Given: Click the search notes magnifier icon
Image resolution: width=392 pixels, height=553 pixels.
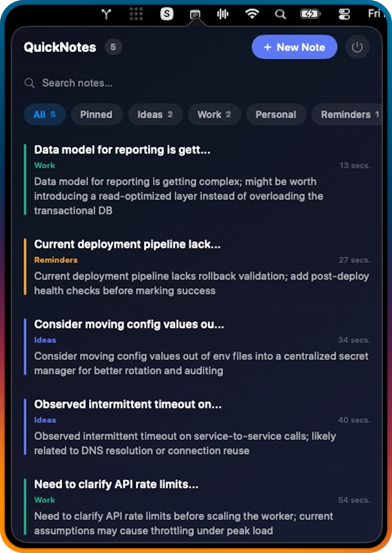Looking at the screenshot, I should pyautogui.click(x=29, y=83).
